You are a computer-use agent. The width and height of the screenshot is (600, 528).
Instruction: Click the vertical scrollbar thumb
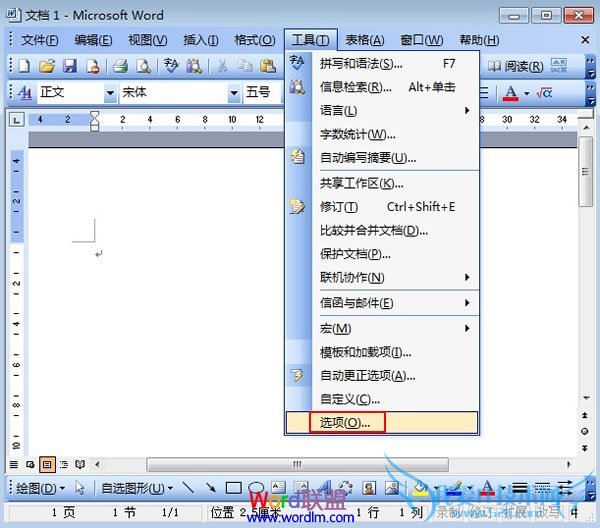tap(585, 172)
